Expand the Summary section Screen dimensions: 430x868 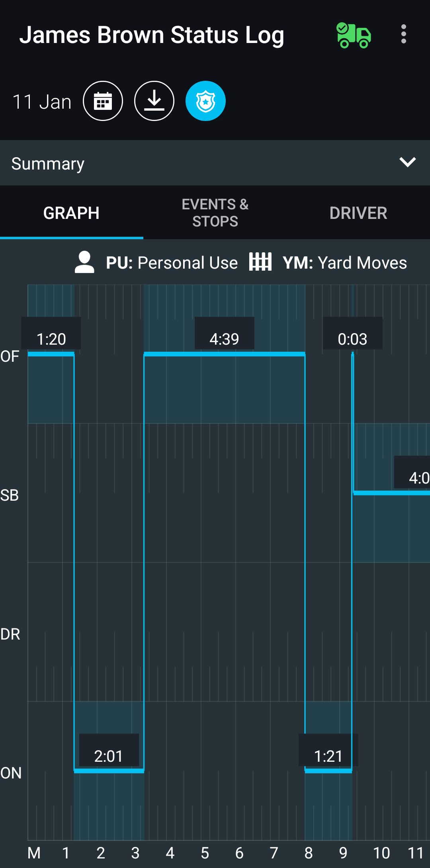(x=48, y=163)
